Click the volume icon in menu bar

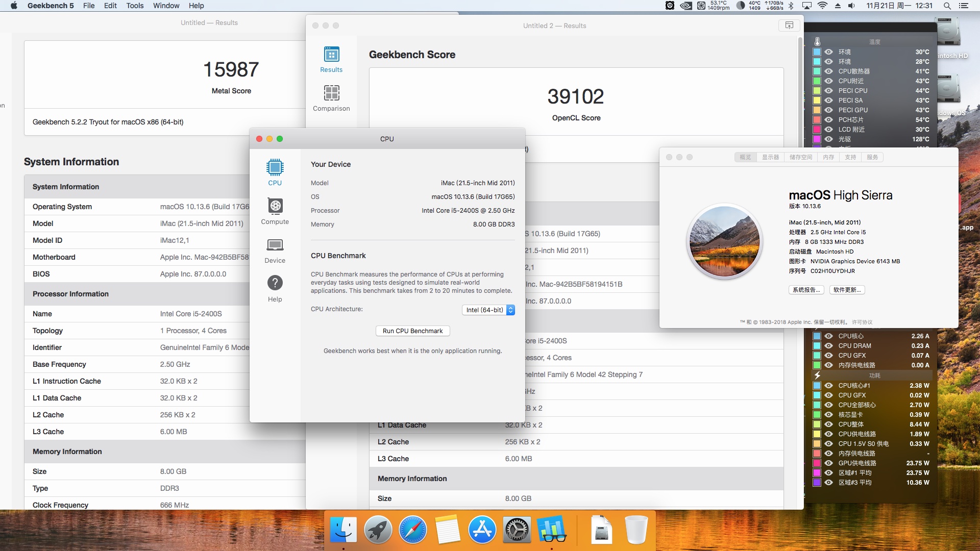(851, 6)
